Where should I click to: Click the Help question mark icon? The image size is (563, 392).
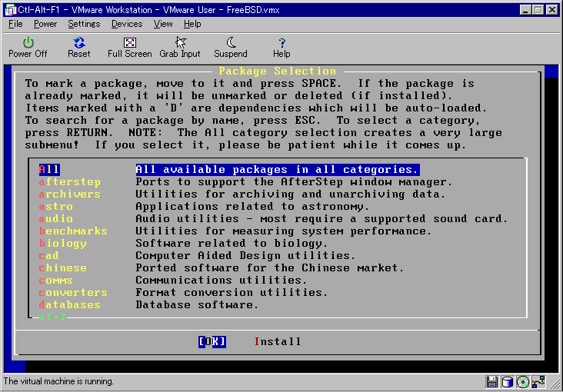281,43
